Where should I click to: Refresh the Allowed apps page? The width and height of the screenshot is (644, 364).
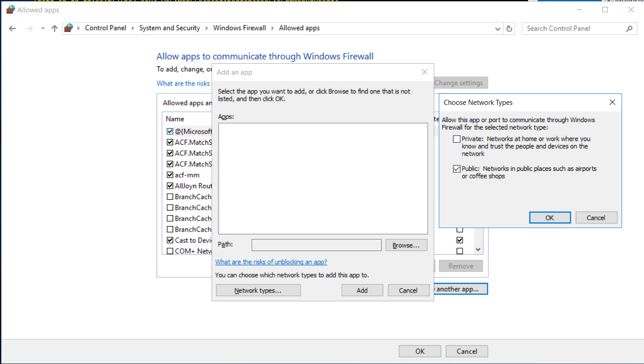(x=509, y=28)
